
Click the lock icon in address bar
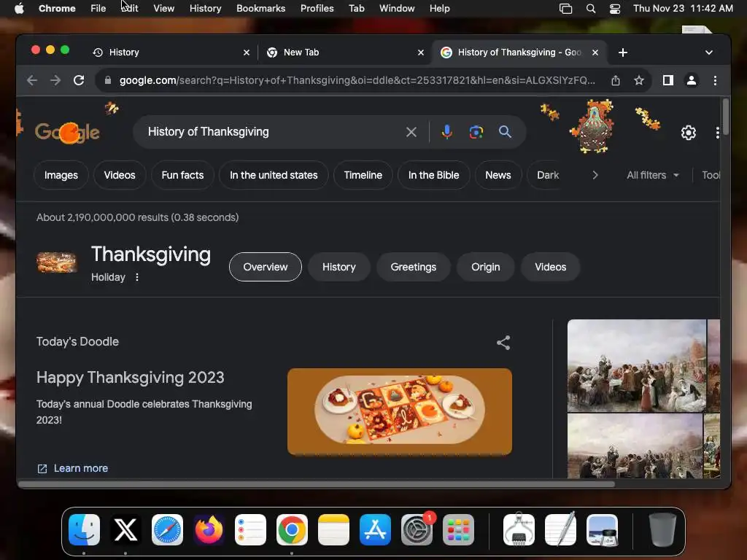pyautogui.click(x=108, y=80)
